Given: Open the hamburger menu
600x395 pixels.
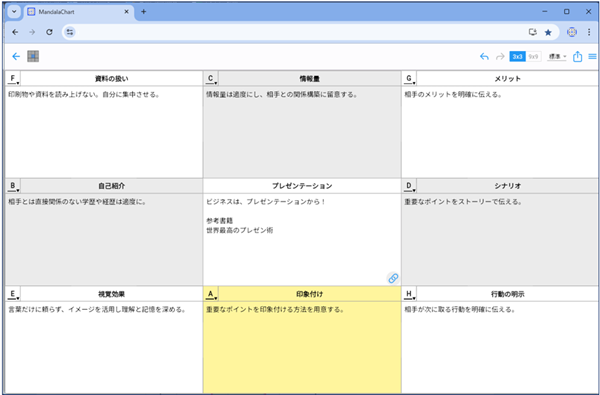Looking at the screenshot, I should point(592,57).
